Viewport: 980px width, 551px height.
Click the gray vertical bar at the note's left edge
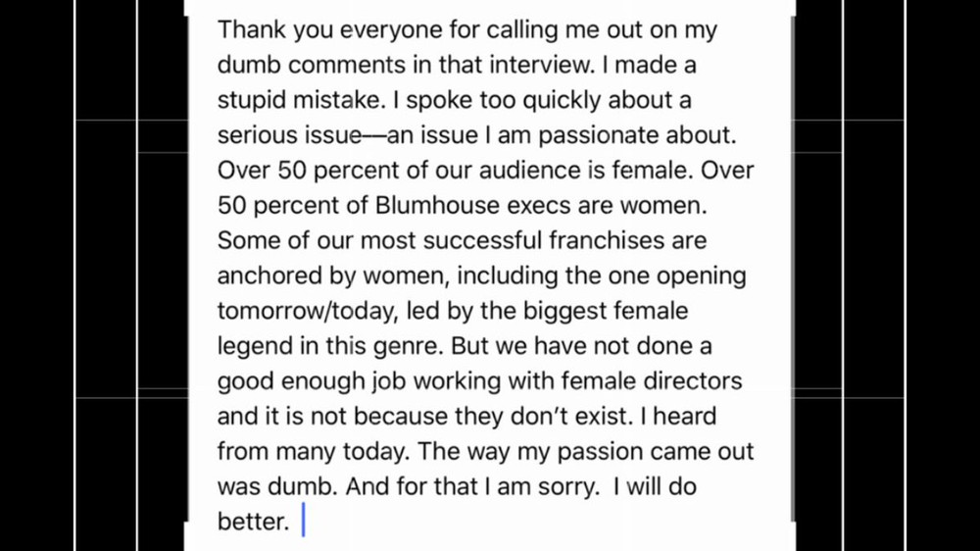(186, 269)
